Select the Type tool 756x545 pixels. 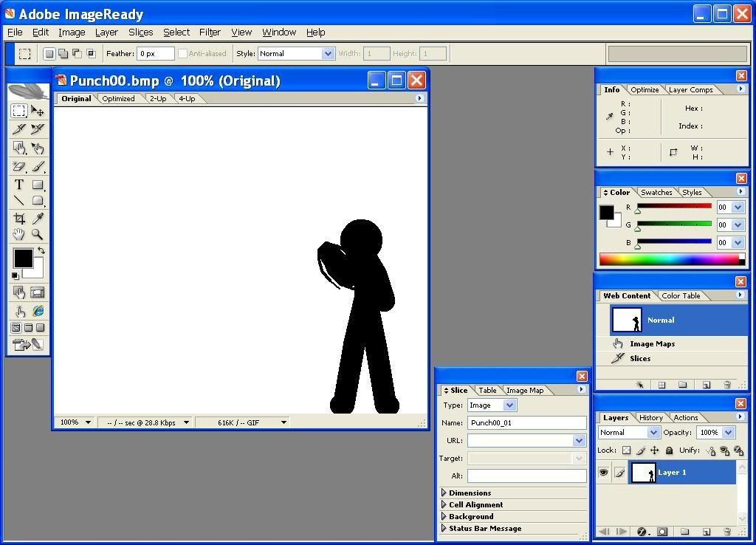pos(19,185)
